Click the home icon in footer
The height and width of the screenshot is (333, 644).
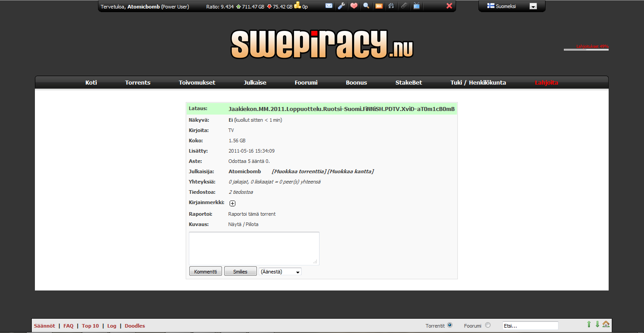(606, 324)
